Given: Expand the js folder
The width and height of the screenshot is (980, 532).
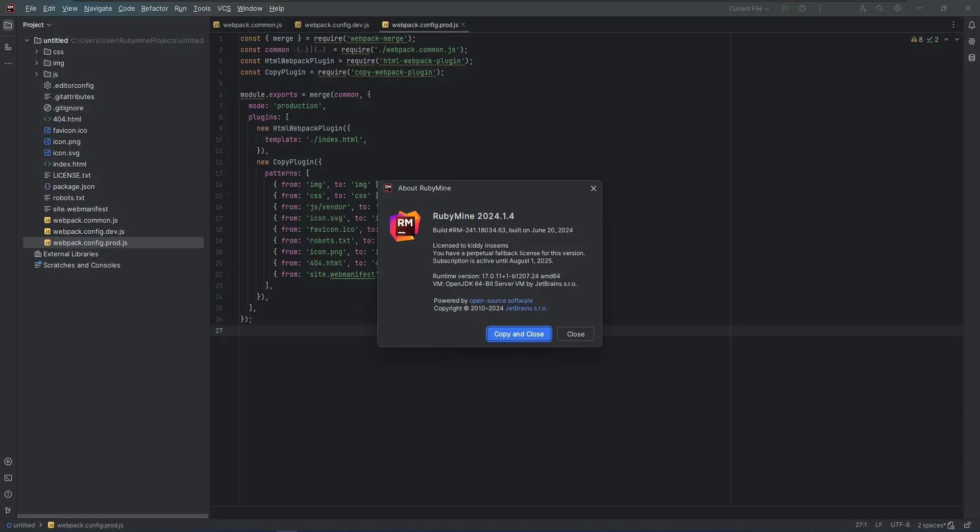Looking at the screenshot, I should click(x=37, y=74).
